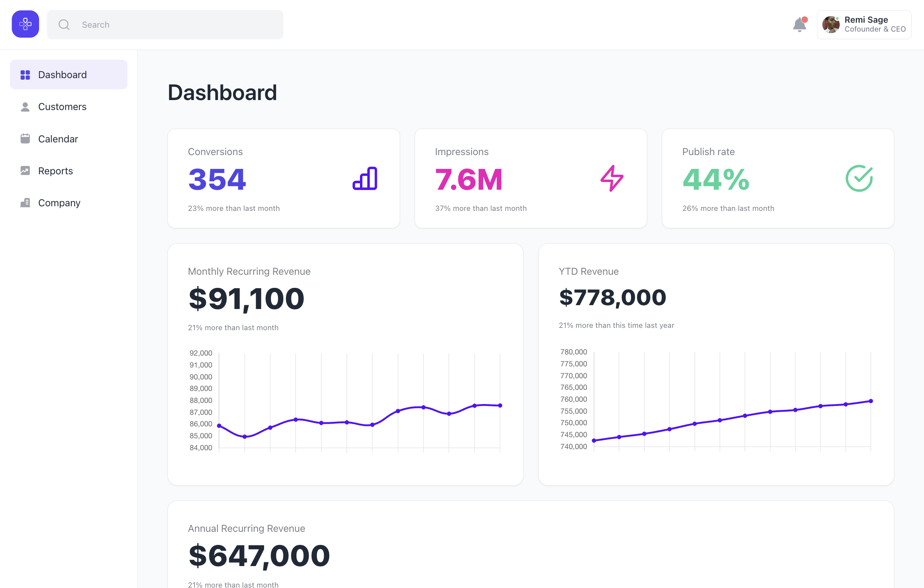This screenshot has height=588, width=924.
Task: Click the Calendar icon in sidebar
Action: click(x=25, y=139)
